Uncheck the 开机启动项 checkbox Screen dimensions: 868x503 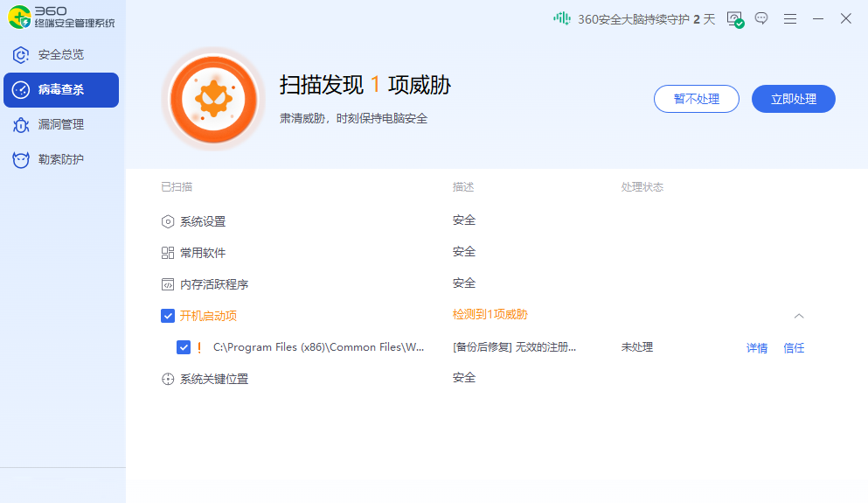(168, 316)
